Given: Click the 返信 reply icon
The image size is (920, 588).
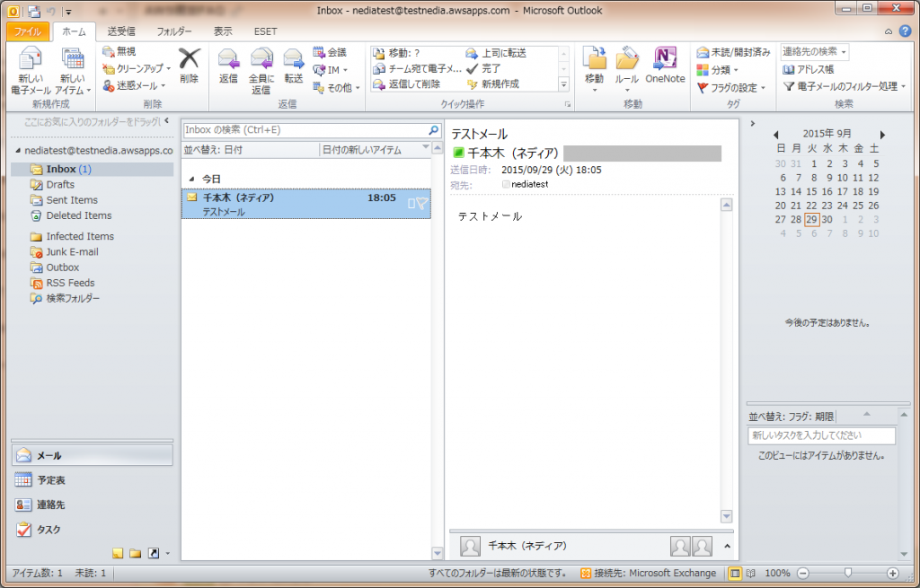Looking at the screenshot, I should [x=228, y=60].
